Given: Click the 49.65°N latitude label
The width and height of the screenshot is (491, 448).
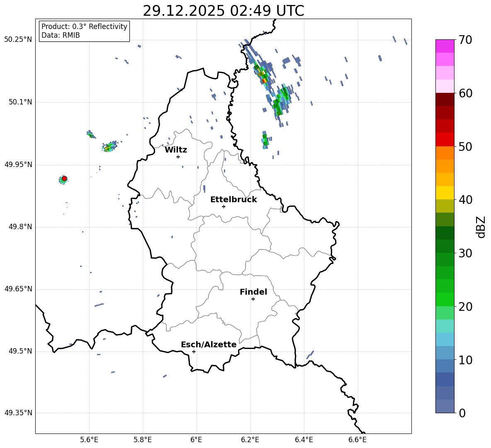Looking at the screenshot, I should point(18,289).
